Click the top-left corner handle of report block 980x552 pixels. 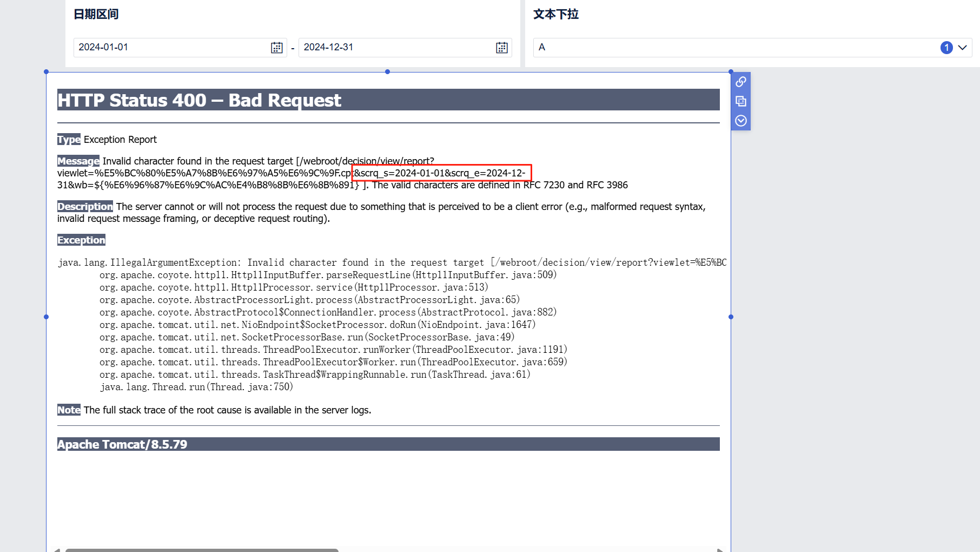[46, 71]
